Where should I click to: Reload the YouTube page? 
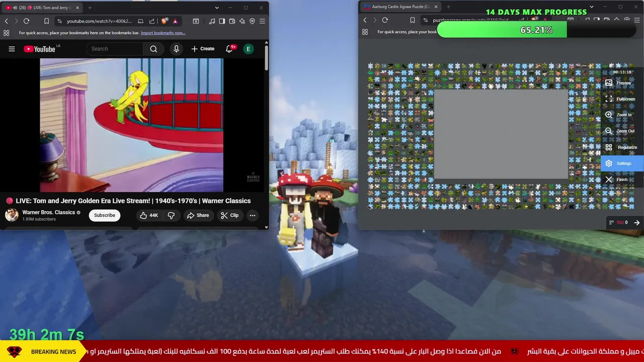[x=26, y=21]
